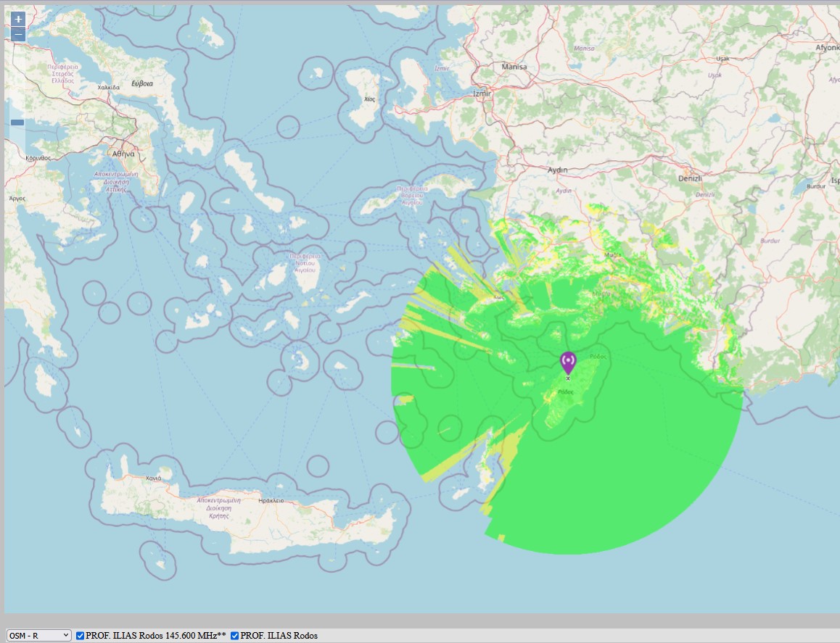Click the Ηράκλειο label on Crete
This screenshot has height=643, width=840.
pyautogui.click(x=271, y=501)
